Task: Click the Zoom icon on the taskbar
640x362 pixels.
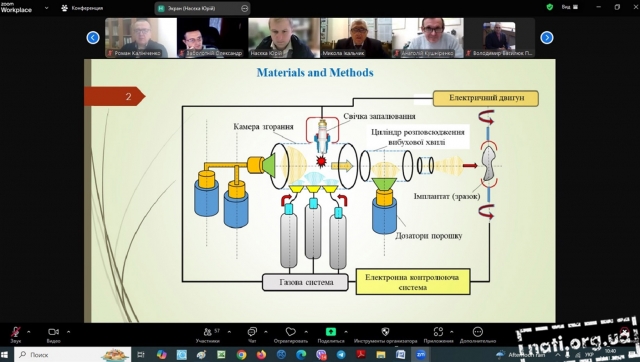Action: [420, 355]
